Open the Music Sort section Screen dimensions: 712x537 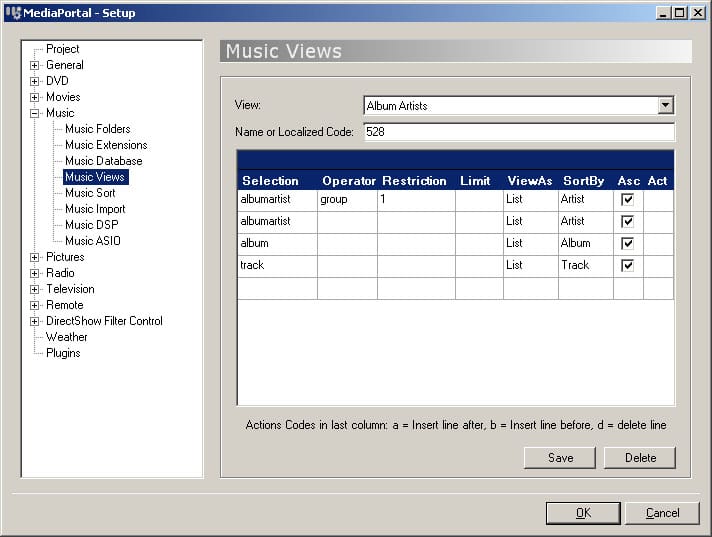[x=90, y=193]
